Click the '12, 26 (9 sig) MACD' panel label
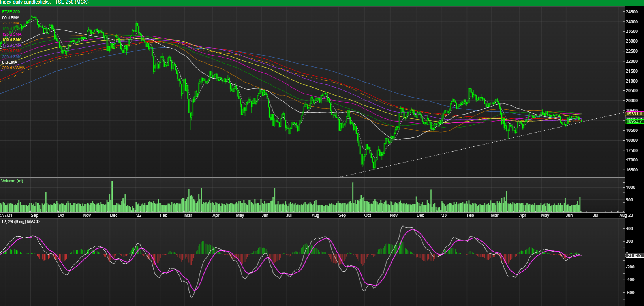The image size is (644, 306). [21, 222]
